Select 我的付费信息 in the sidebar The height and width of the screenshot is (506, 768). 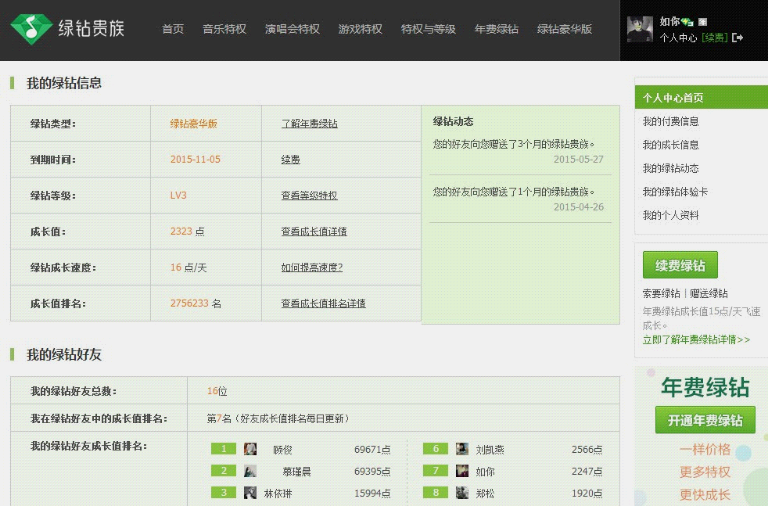point(671,121)
